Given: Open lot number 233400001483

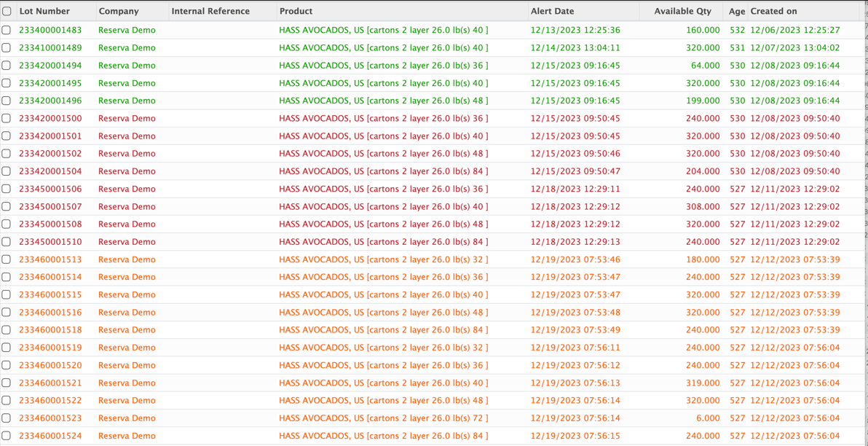Looking at the screenshot, I should (50, 31).
